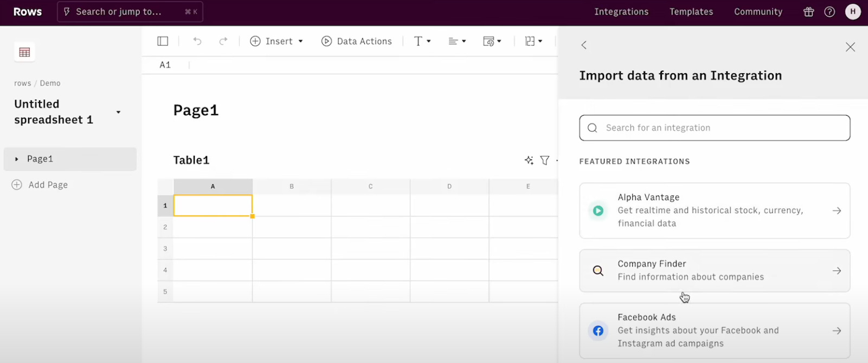Open the text alignment dropdown
This screenshot has height=363, width=868.
pyautogui.click(x=457, y=41)
